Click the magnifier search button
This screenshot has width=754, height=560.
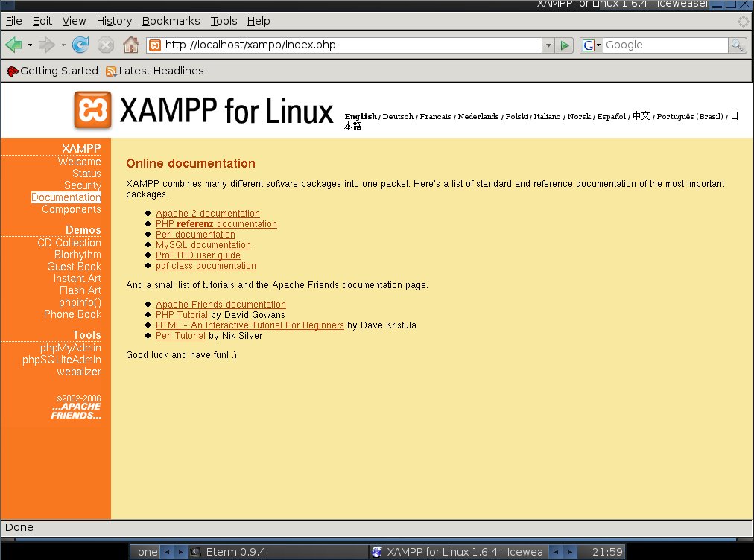pos(737,45)
